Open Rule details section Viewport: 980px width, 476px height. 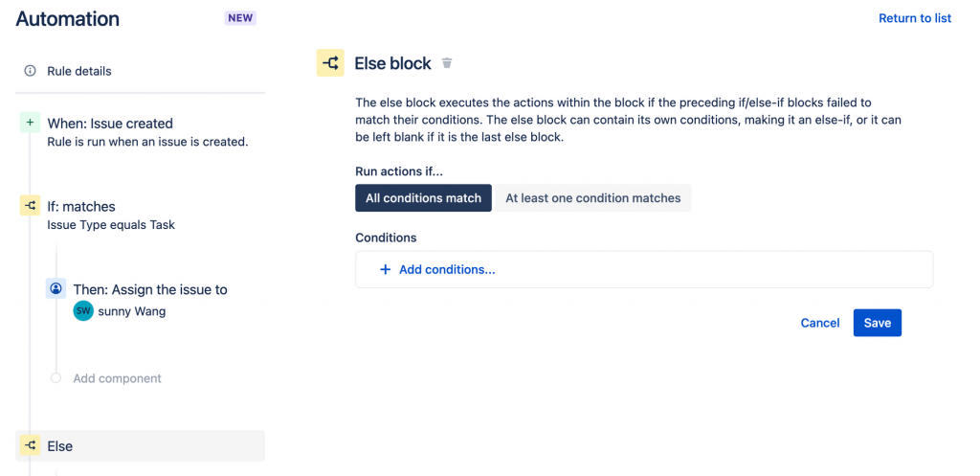click(79, 71)
